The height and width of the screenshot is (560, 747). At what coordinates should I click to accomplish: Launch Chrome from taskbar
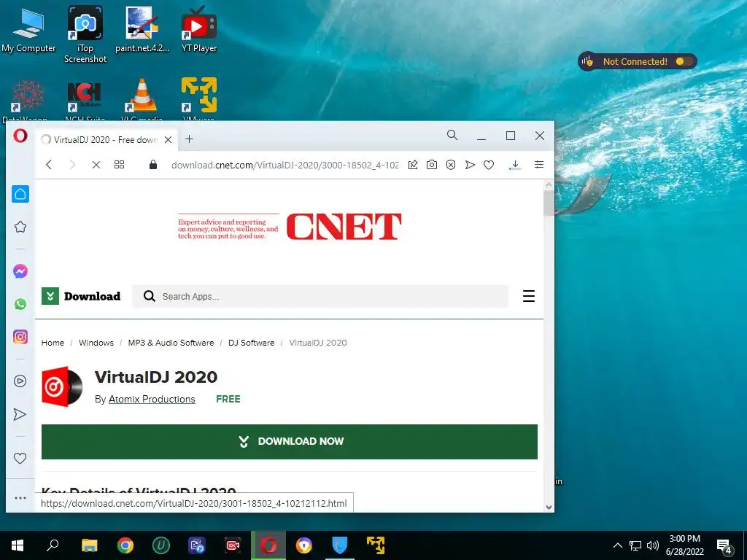[x=125, y=545]
